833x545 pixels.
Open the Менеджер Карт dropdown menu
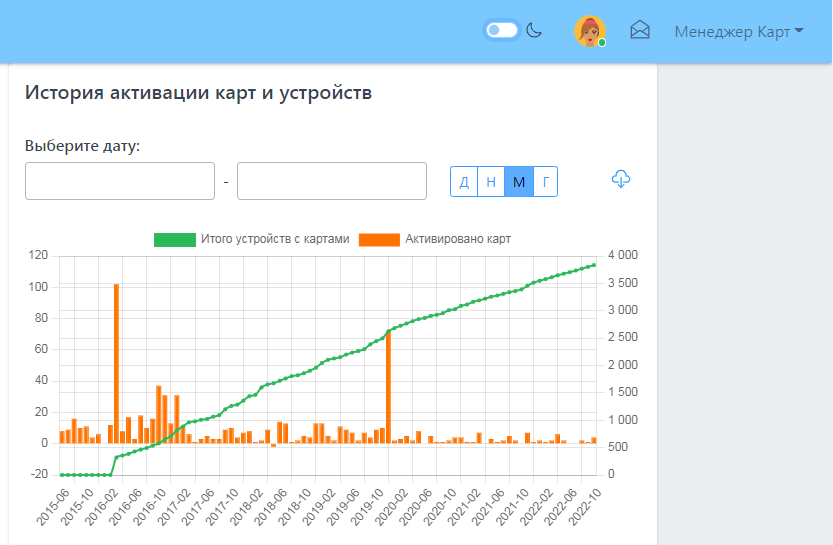tap(738, 31)
